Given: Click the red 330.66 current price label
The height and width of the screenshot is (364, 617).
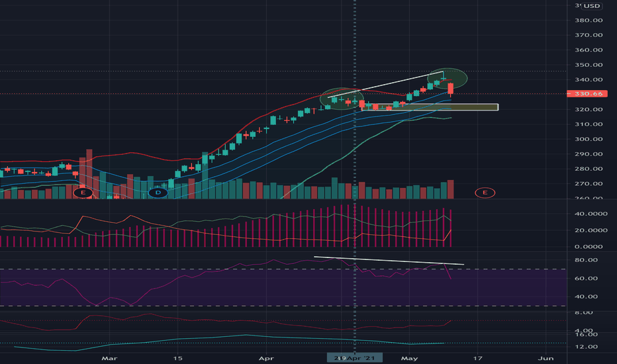Looking at the screenshot, I should click(587, 94).
